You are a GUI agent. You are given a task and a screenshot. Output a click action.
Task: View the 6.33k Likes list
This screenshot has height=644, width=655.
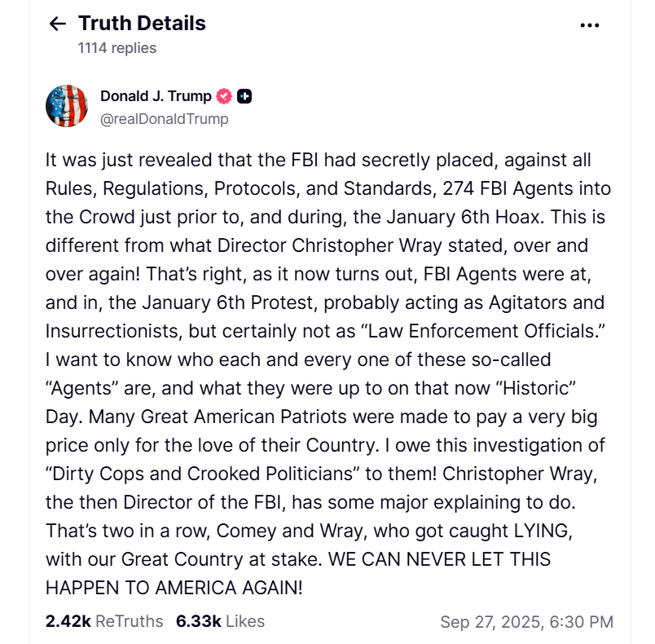(x=220, y=621)
